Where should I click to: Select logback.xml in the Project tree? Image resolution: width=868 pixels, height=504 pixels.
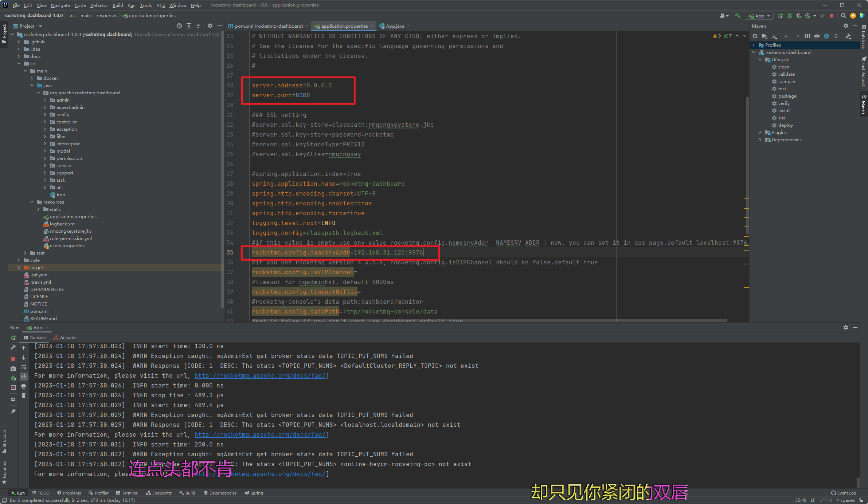[x=62, y=224]
